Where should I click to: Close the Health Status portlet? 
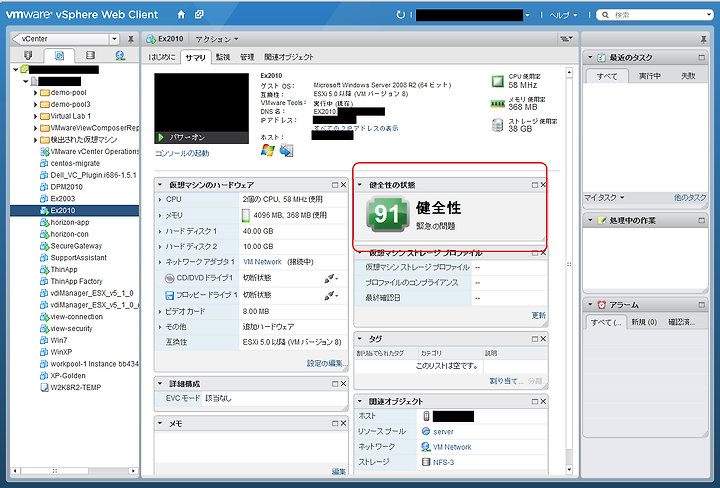point(543,185)
